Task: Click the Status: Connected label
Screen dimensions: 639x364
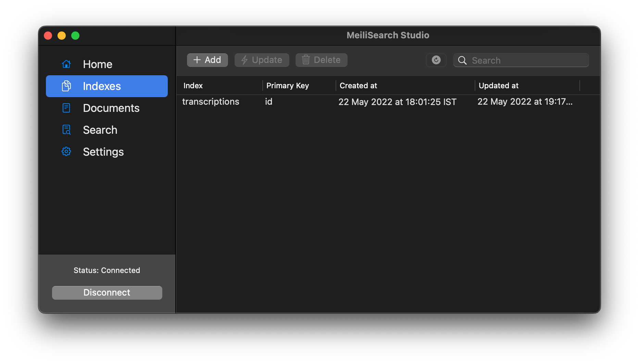Action: click(107, 270)
